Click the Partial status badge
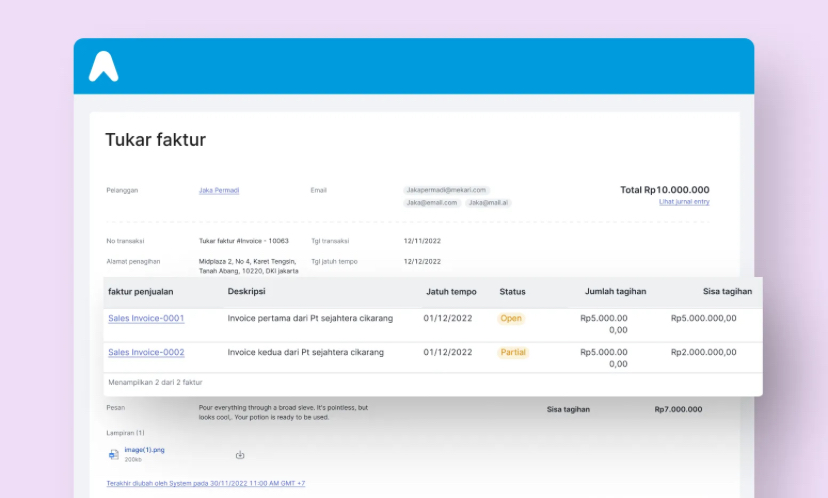The height and width of the screenshot is (498, 828). 513,353
